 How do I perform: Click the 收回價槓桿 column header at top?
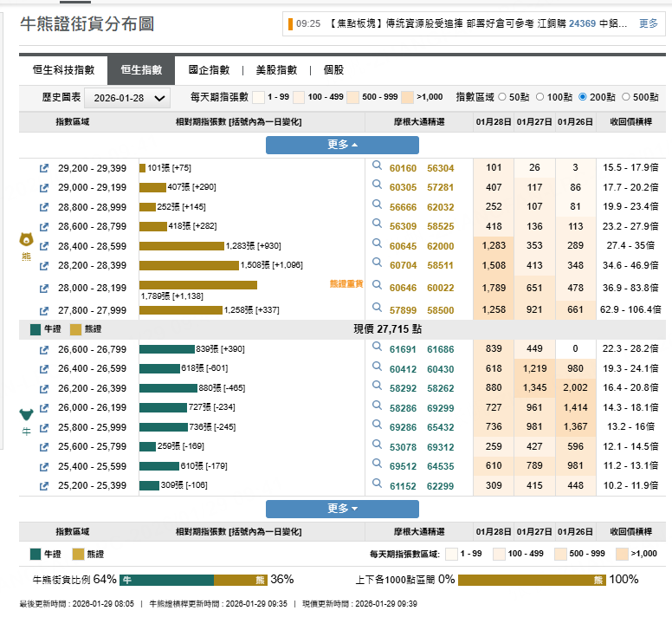[630, 122]
